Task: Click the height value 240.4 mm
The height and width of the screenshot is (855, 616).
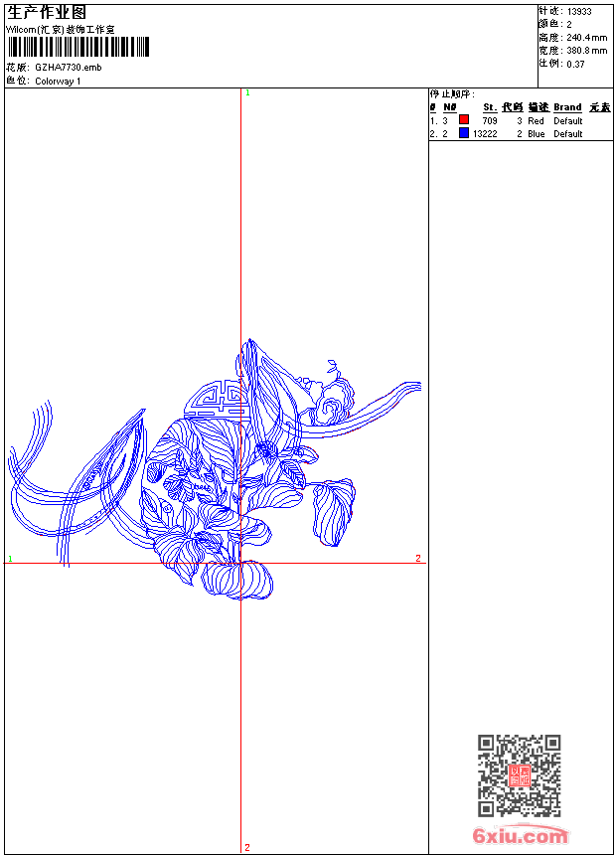Action: click(x=586, y=37)
